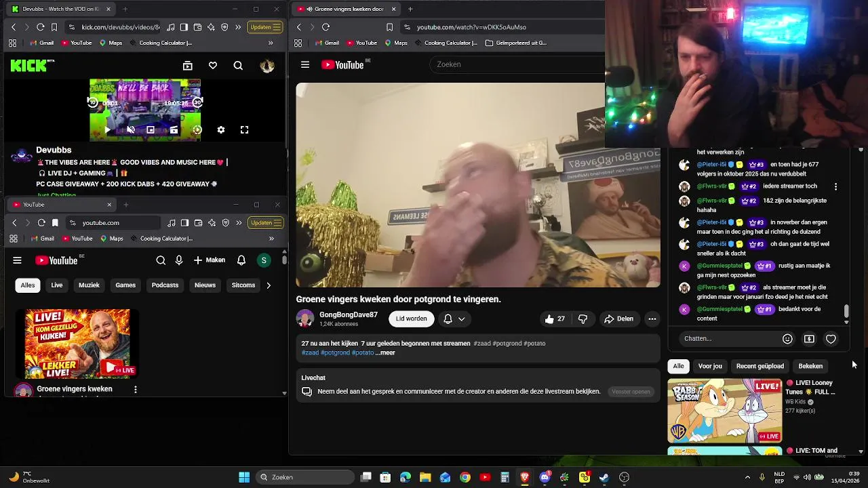Screen dimensions: 868x488
Task: Click the Venster openen livechat button
Action: click(631, 392)
